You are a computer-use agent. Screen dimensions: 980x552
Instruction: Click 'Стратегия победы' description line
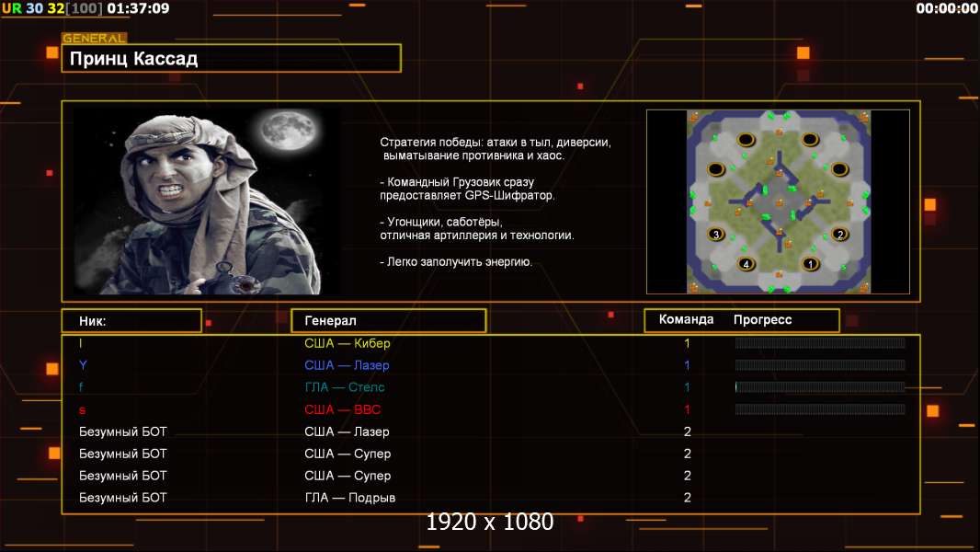tap(496, 149)
